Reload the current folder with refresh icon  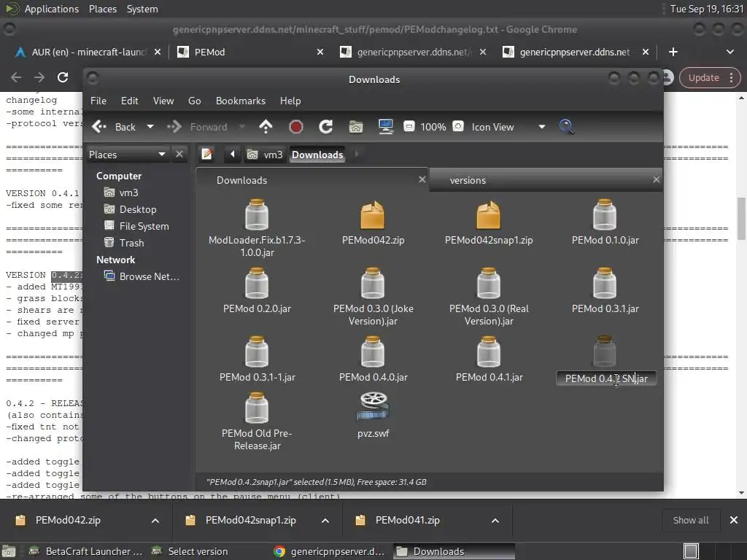pos(325,127)
